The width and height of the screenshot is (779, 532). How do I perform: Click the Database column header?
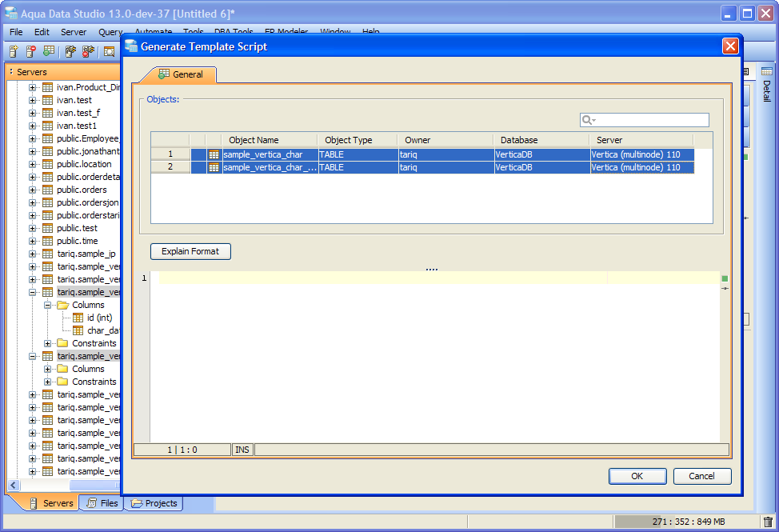pos(541,140)
